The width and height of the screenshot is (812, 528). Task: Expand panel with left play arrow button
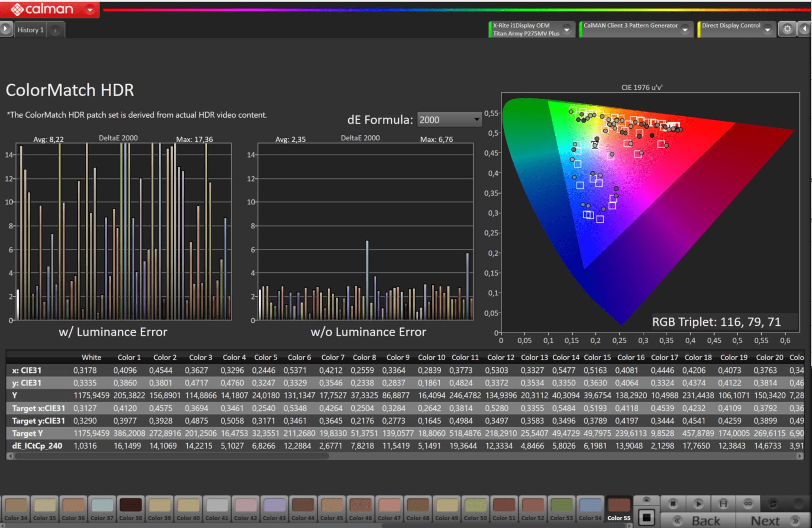[x=6, y=29]
